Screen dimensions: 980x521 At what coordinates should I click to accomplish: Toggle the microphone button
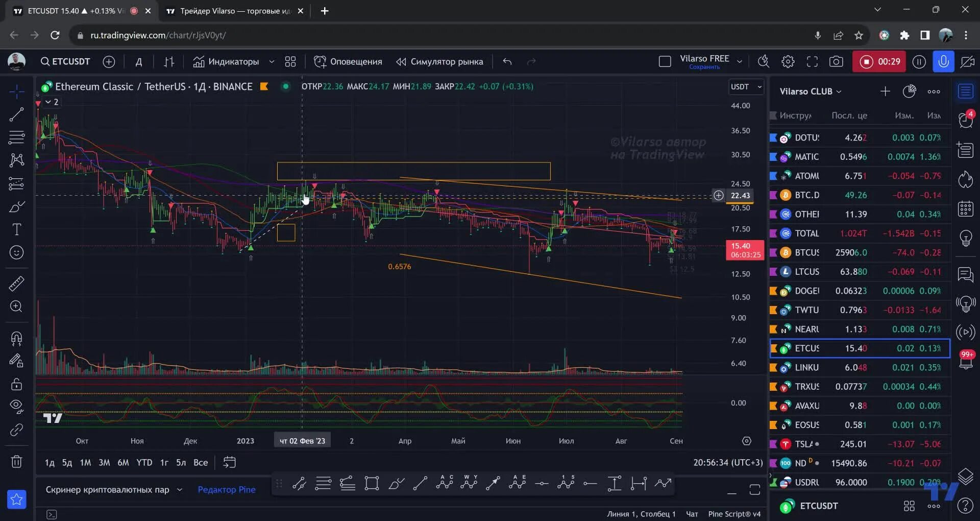[x=943, y=62]
